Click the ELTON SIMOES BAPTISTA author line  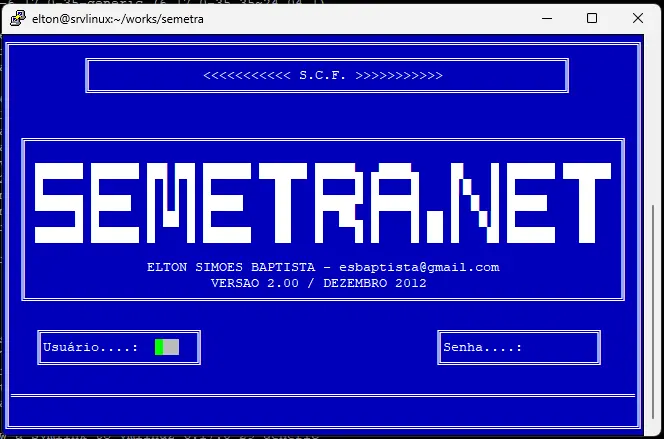pos(323,267)
